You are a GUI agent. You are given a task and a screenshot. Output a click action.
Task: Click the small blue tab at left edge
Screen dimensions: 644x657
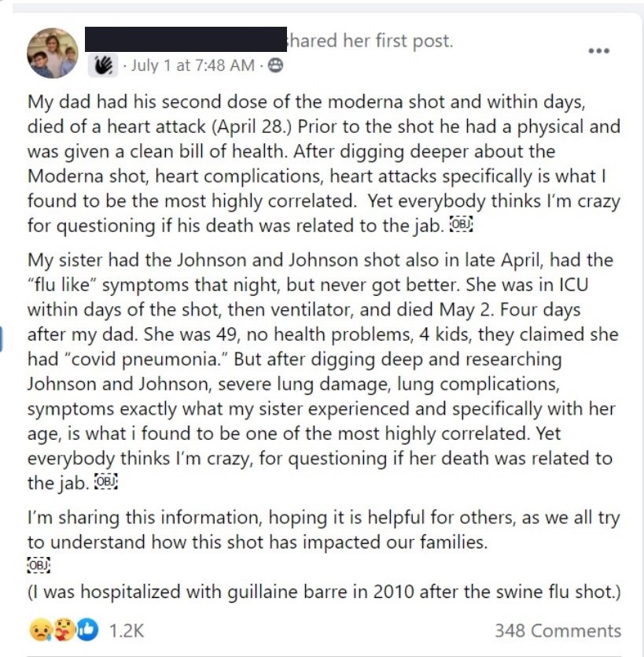click(x=2, y=340)
